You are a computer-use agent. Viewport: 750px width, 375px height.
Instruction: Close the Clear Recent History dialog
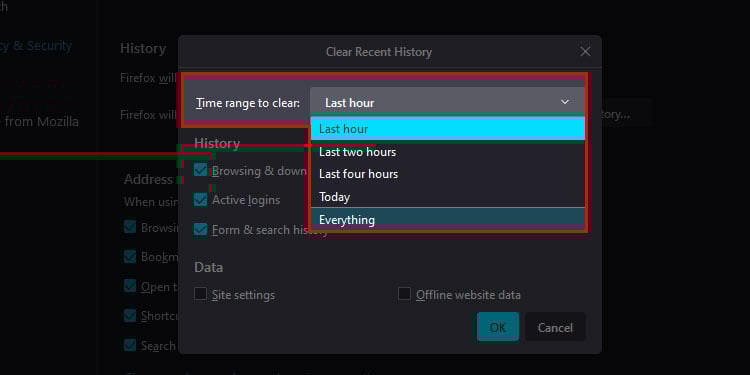click(x=585, y=52)
